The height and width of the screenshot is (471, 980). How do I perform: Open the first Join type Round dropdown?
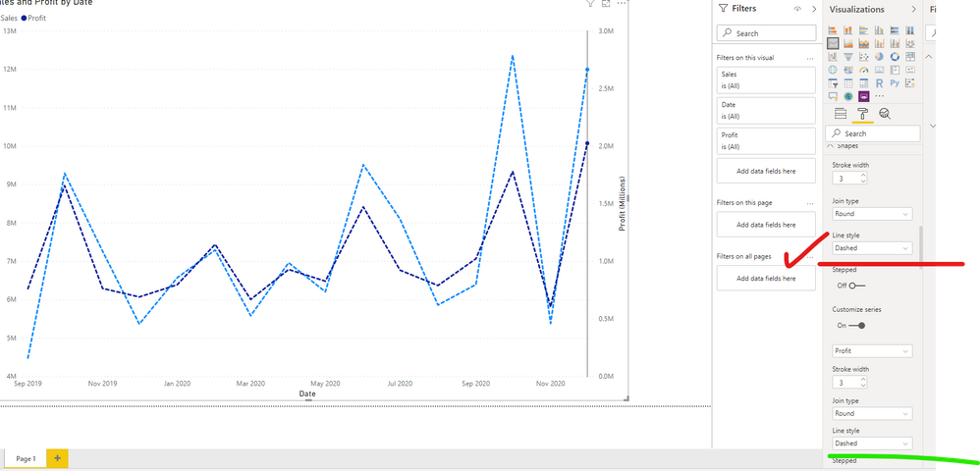coord(872,214)
